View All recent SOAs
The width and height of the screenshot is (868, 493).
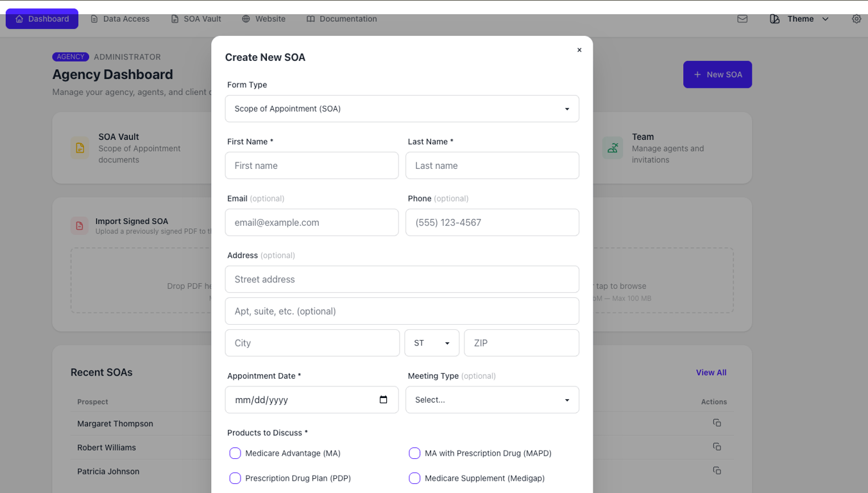pyautogui.click(x=711, y=372)
